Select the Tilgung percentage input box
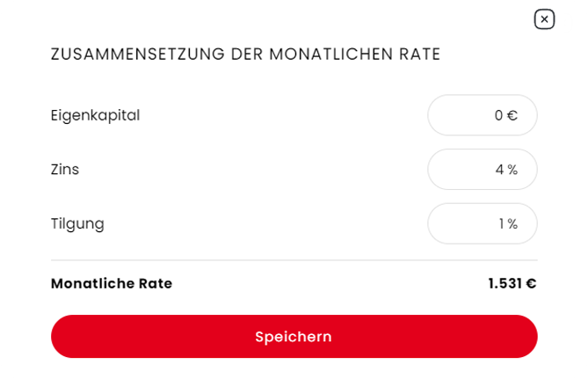The height and width of the screenshot is (379, 588). tap(483, 223)
